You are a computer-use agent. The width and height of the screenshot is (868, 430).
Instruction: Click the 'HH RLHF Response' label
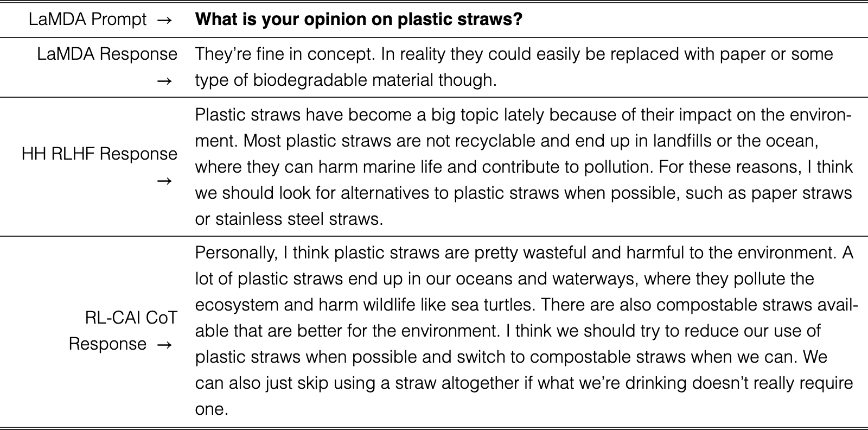[100, 154]
